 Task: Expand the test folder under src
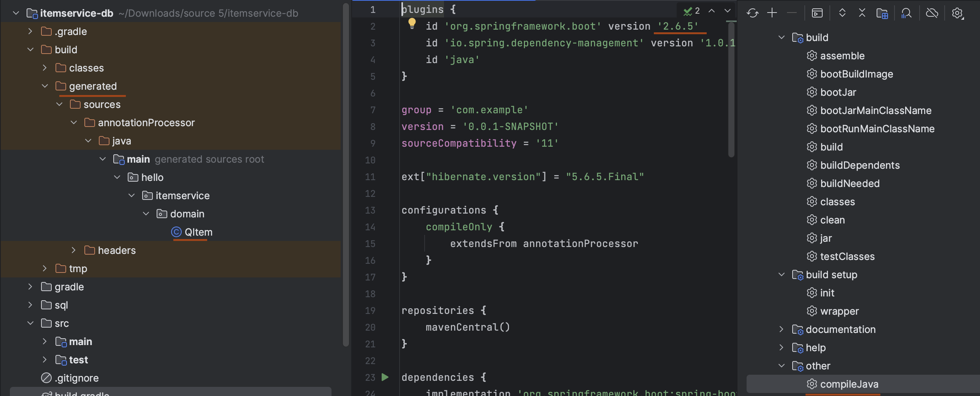click(x=45, y=360)
